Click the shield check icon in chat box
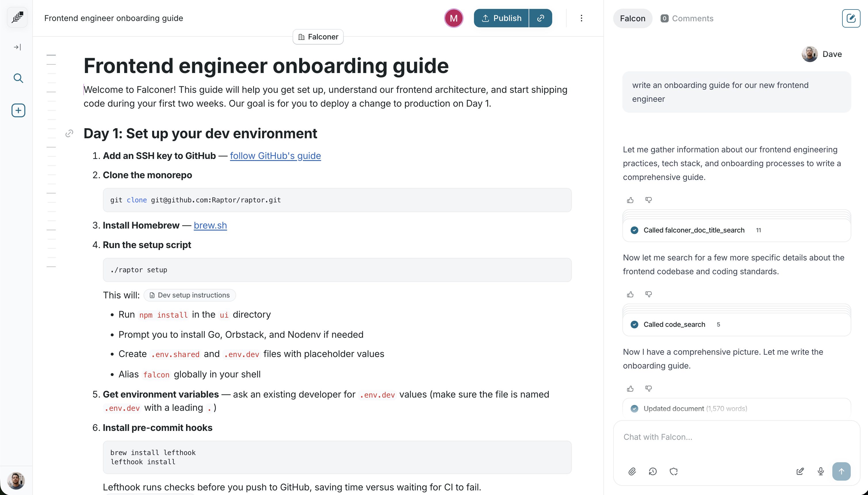The image size is (868, 495). tap(674, 471)
